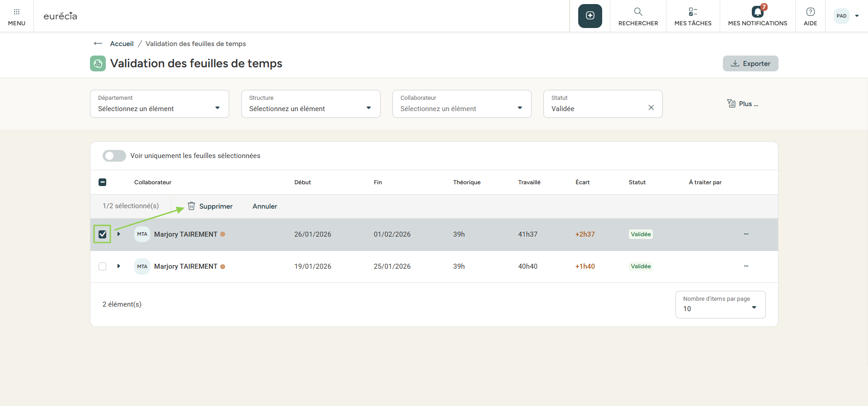Open the Plus ... filters menu
The height and width of the screenshot is (406, 868).
tap(743, 104)
